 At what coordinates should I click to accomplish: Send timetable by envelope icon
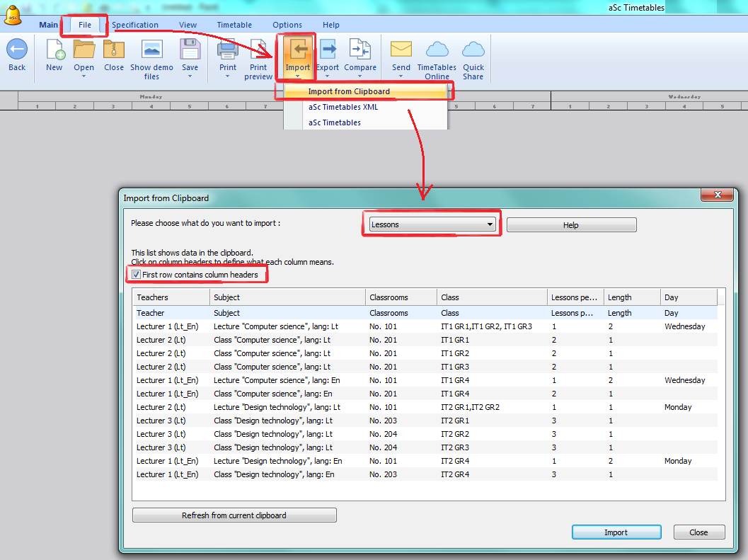(401, 49)
